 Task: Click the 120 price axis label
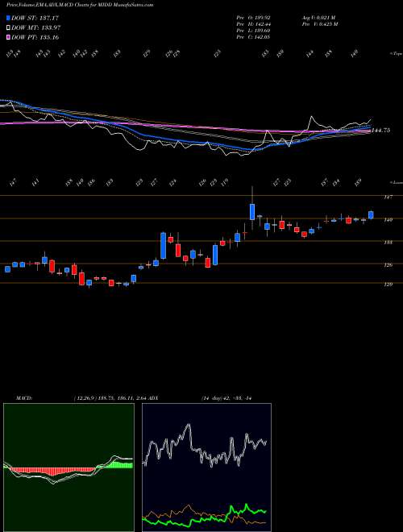click(388, 285)
